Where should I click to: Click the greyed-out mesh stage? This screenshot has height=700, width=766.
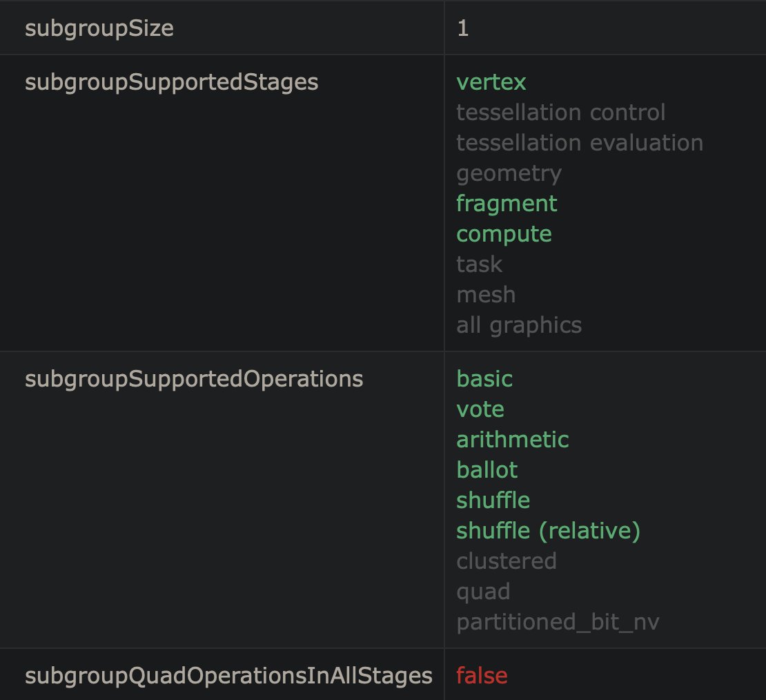point(486,295)
